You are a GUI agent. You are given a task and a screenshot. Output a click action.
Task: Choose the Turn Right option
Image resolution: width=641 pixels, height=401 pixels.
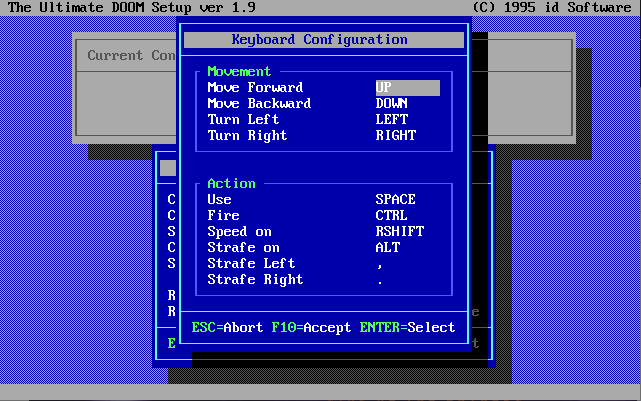click(x=247, y=136)
